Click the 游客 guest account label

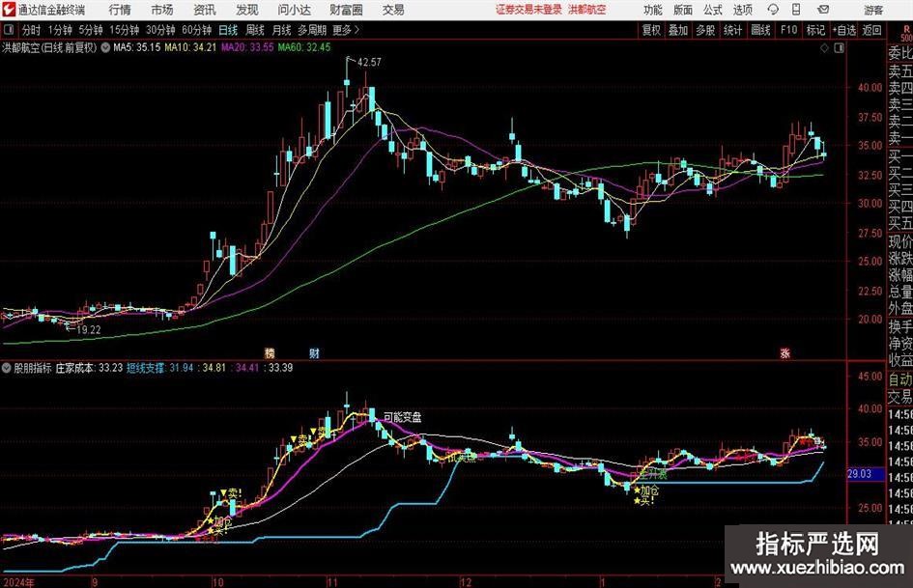[x=872, y=10]
